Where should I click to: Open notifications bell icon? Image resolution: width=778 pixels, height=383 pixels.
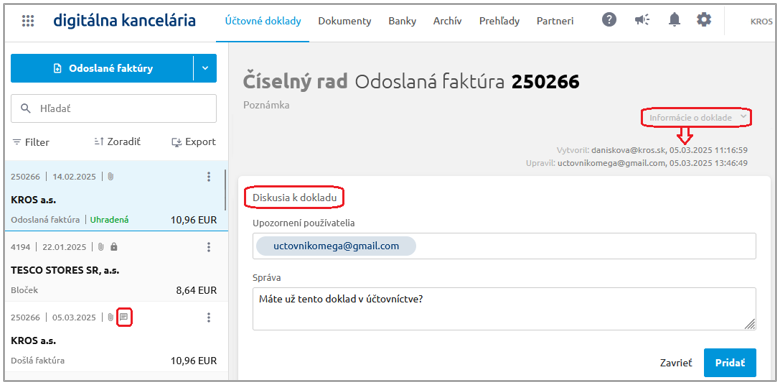[674, 20]
